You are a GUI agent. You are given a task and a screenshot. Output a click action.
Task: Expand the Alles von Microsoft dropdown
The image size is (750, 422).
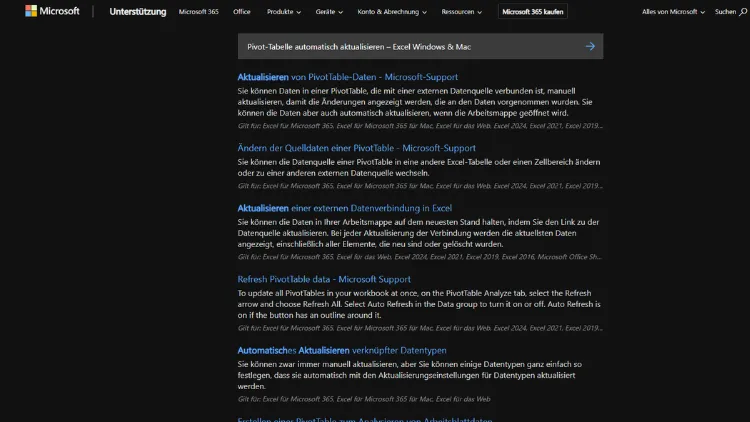(673, 11)
